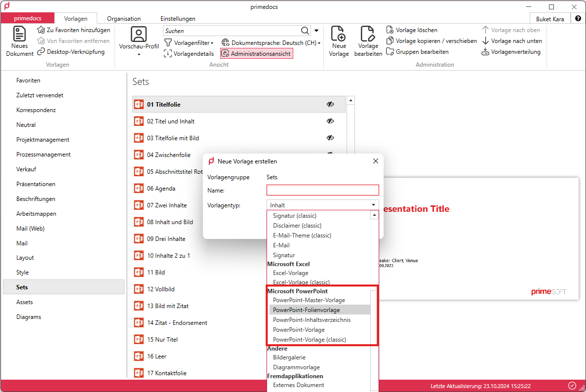Viewport: 586px width, 392px height.
Task: Open Vorlagenverteilung
Action: pos(511,51)
